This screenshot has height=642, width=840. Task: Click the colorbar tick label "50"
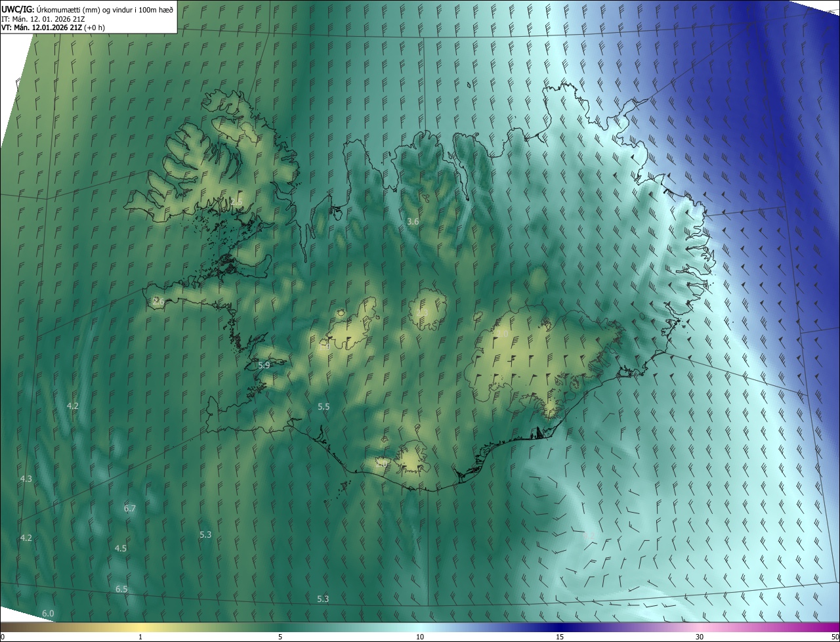(835, 637)
